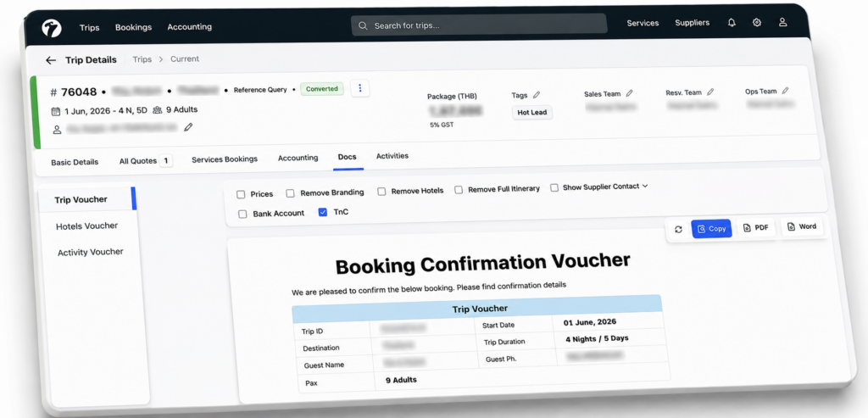Edit guest contact with the pencil icon
Image resolution: width=868 pixels, height=418 pixels.
click(x=188, y=127)
